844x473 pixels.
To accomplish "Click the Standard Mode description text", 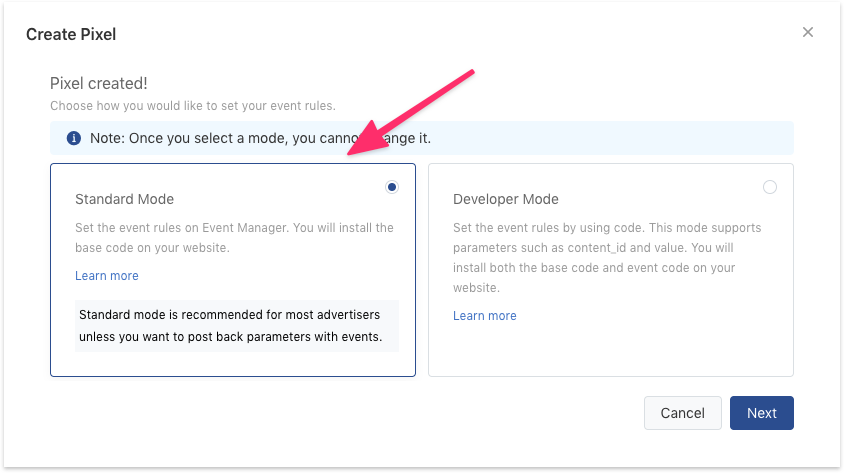I will coord(234,237).
